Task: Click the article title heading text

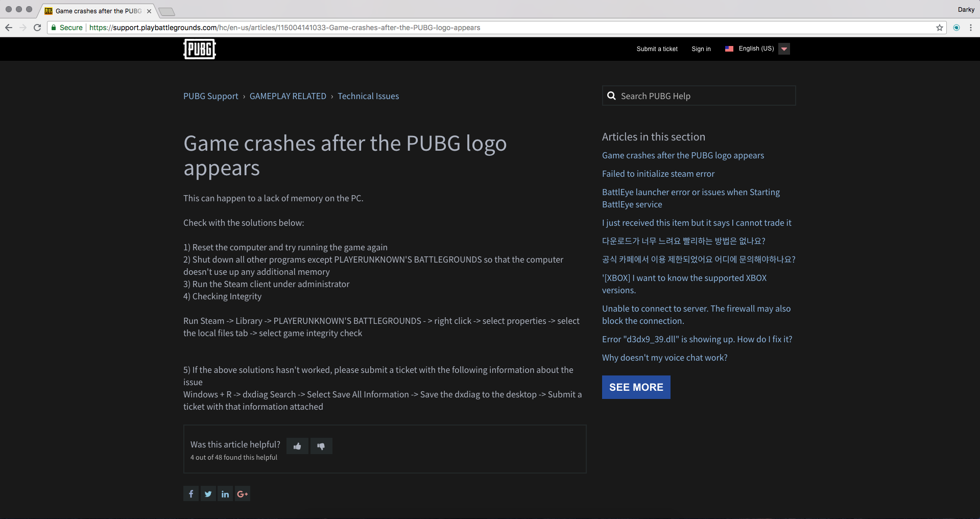Action: click(345, 155)
